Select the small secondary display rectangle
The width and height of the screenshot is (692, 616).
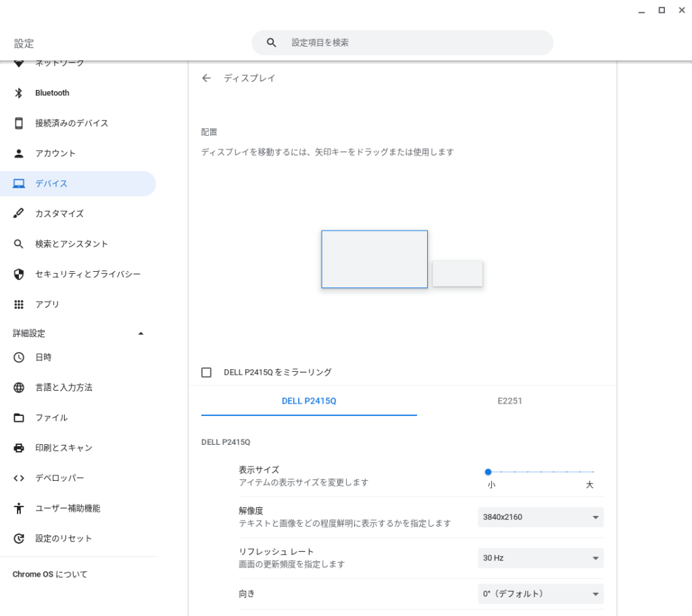point(458,273)
